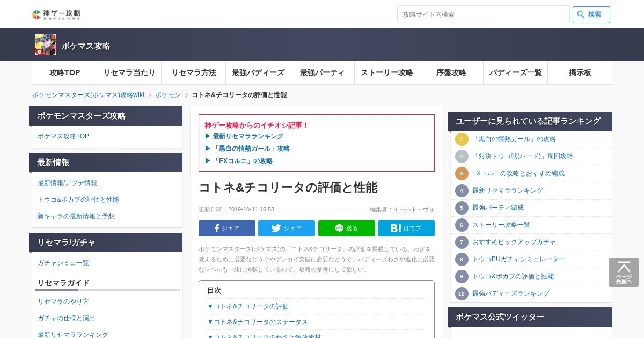Select the 神ゲー攻略からのイチオシ記事！ heading
This screenshot has height=338, width=644.
[257, 125]
